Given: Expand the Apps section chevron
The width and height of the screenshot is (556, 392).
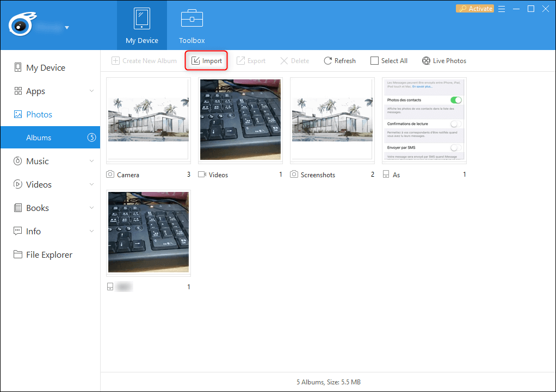Looking at the screenshot, I should [91, 91].
